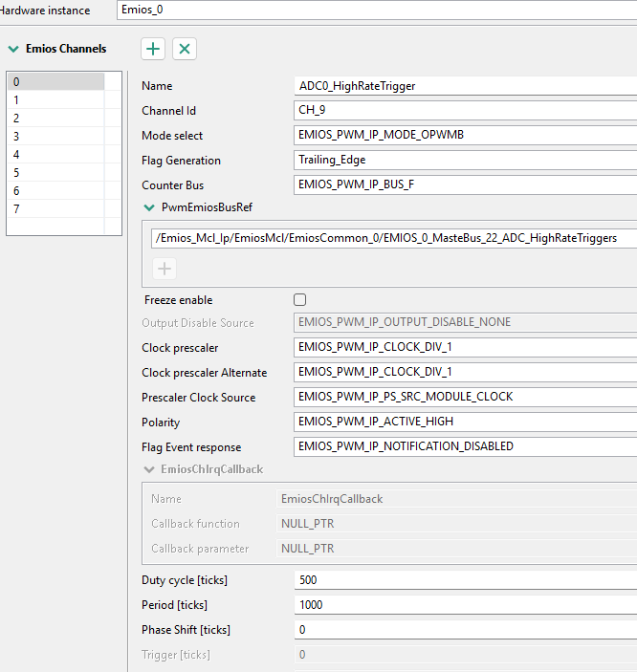Open the Mode select dropdown
Screen dimensions: 637x672
pos(466,135)
